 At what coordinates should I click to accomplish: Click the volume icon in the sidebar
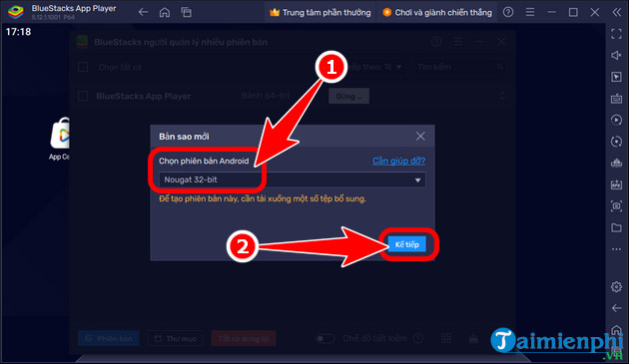[616, 55]
